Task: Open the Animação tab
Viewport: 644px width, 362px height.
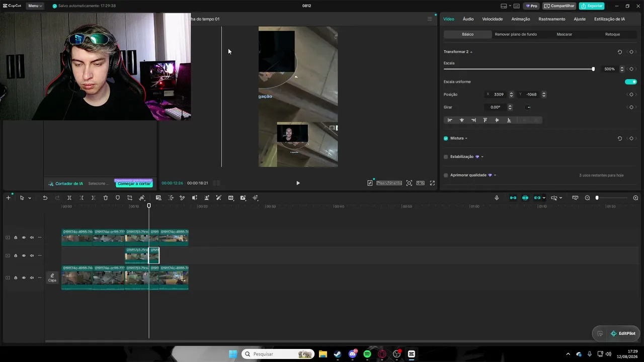Action: pos(521,19)
